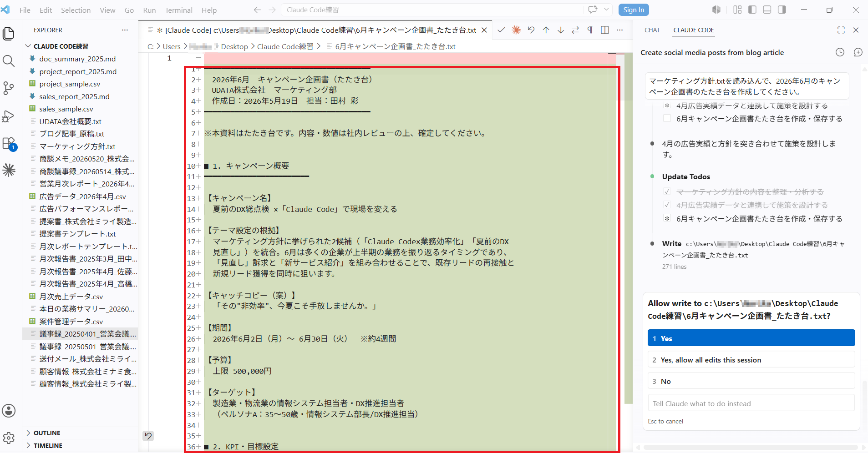The image size is (868, 453).
Task: Close the Claude Code diff editor tab
Action: (484, 30)
